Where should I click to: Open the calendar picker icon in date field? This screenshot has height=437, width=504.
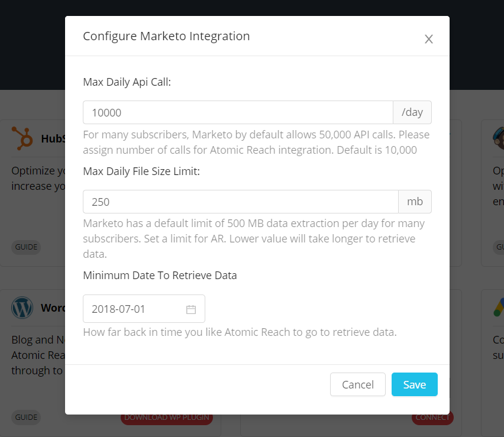tap(191, 309)
